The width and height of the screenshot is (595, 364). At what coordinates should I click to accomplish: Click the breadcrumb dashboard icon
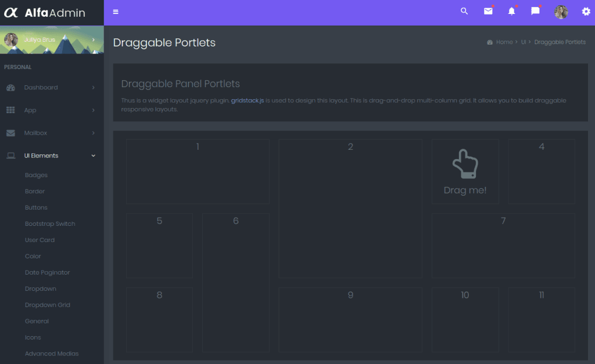pos(489,42)
